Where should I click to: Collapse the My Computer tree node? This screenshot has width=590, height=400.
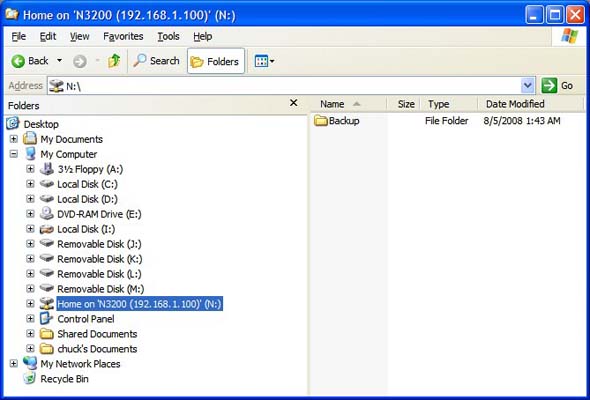14,154
